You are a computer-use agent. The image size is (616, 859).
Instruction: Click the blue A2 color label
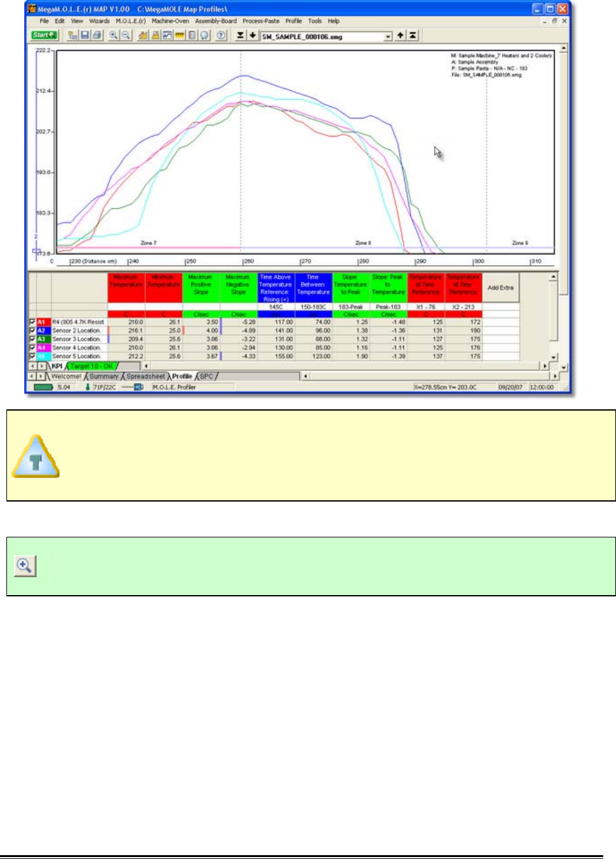coord(43,331)
